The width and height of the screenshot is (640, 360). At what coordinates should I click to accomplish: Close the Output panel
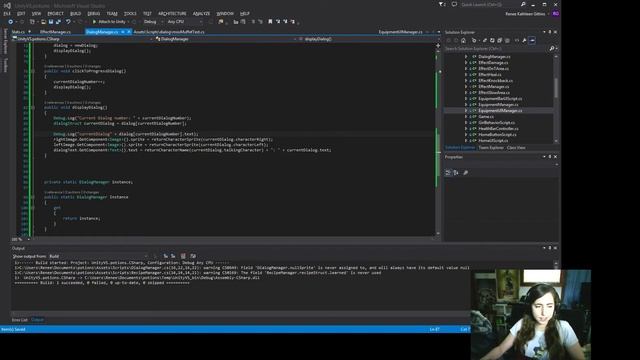[x=555, y=248]
